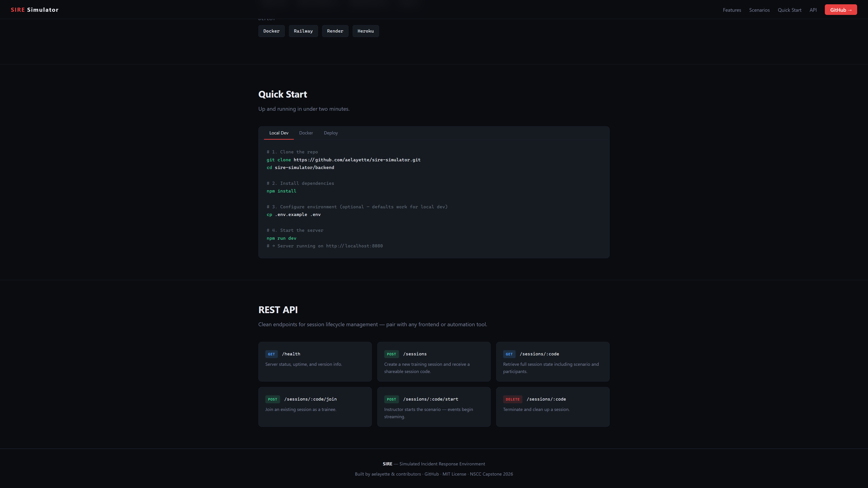Click the POST badge on /sessions/:code/join
This screenshot has height=488, width=868.
pos(272,399)
